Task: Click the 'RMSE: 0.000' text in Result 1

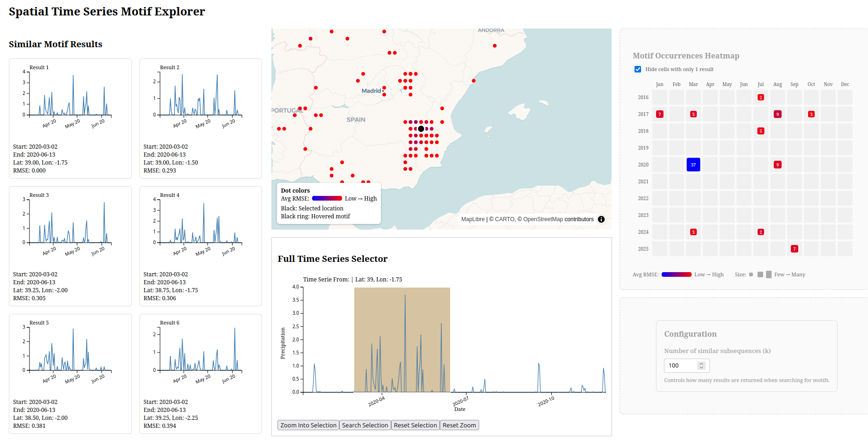Action: [x=29, y=171]
